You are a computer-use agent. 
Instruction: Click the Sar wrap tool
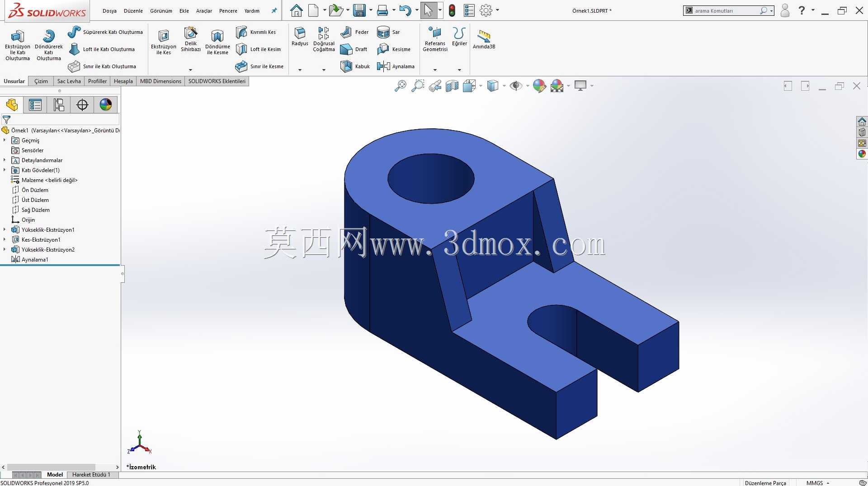point(389,32)
